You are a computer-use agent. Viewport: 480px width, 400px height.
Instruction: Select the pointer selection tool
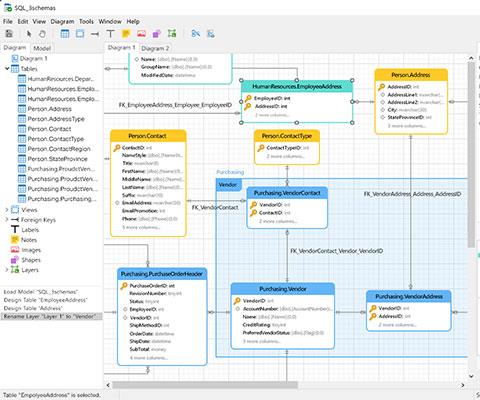click(x=29, y=33)
